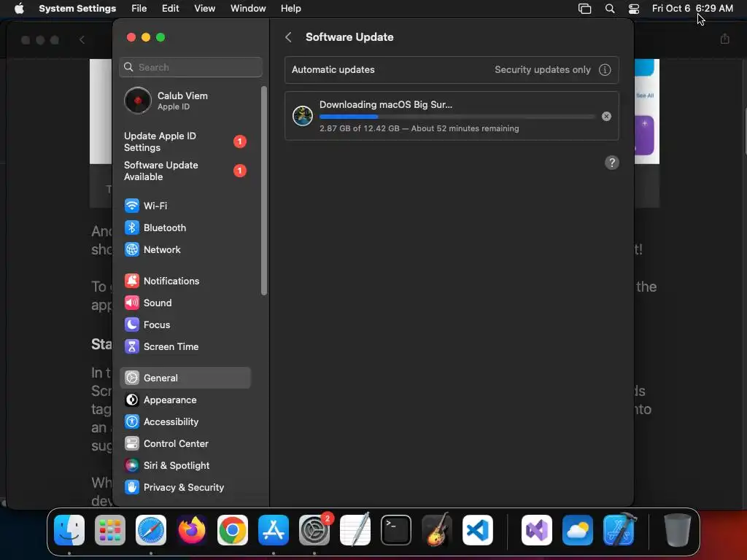Viewport: 747px width, 560px height.
Task: Click the download progress bar
Action: 457,117
